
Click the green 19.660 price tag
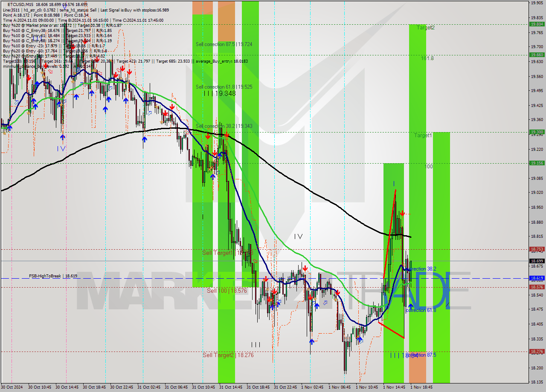537,55
